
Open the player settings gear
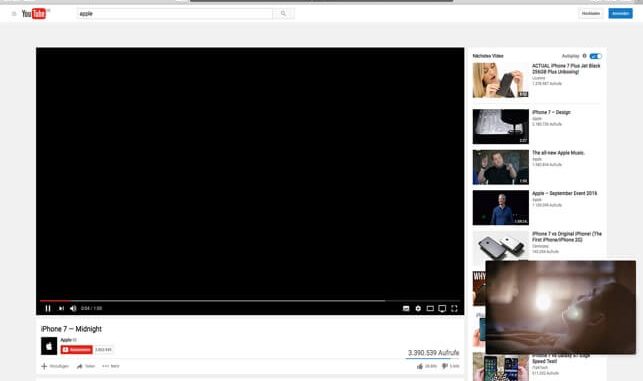418,308
